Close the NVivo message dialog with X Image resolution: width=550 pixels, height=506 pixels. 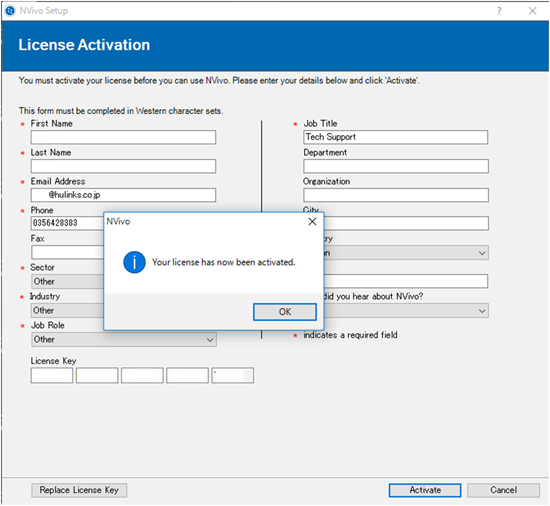312,222
